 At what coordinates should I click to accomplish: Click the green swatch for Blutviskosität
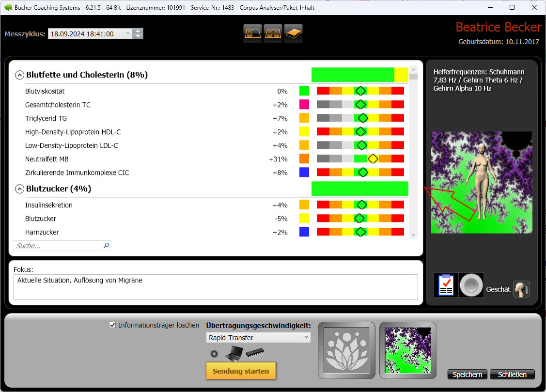click(304, 91)
